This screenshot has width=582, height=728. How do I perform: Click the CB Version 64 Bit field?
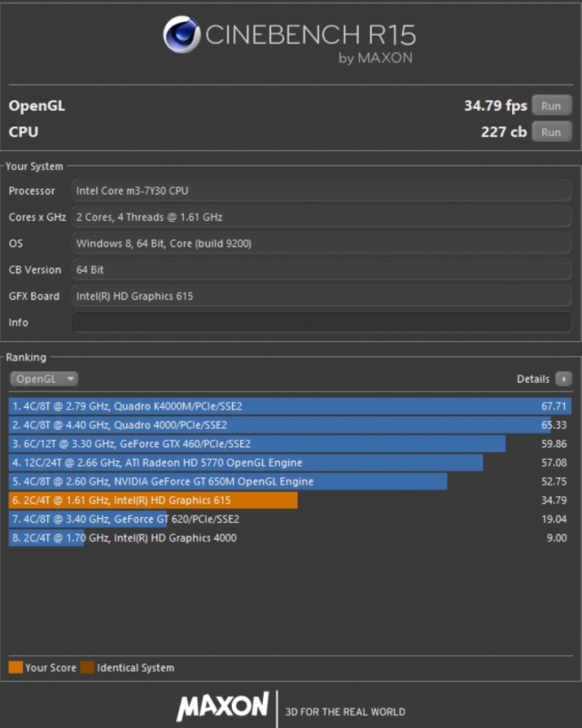(x=321, y=270)
